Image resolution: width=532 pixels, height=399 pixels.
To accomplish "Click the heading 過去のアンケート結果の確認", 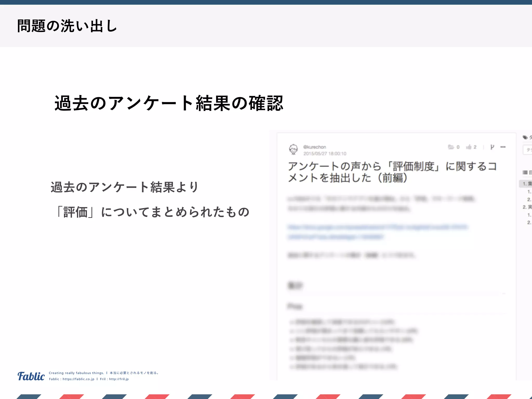I will click(169, 103).
